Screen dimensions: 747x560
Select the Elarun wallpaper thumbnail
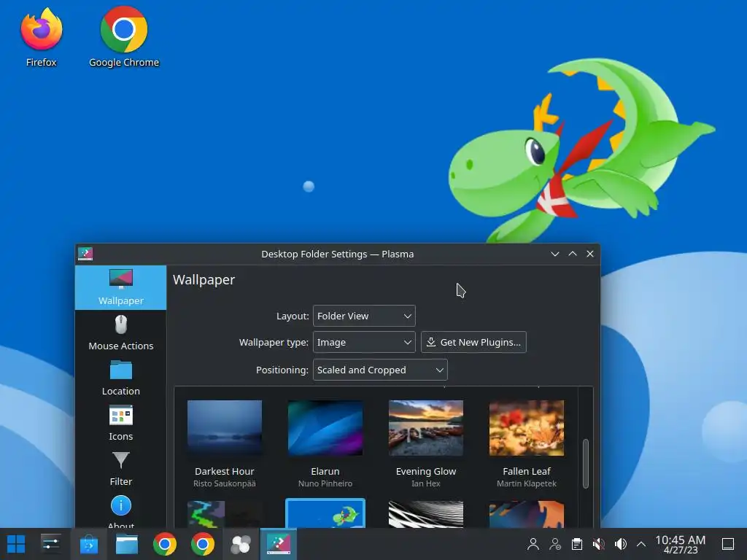325,428
